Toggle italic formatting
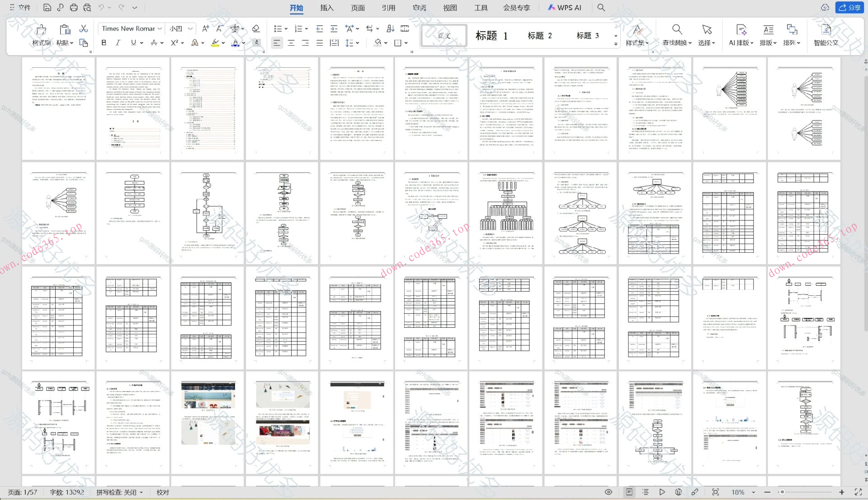Viewport: 868px width, 500px height. (x=118, y=42)
